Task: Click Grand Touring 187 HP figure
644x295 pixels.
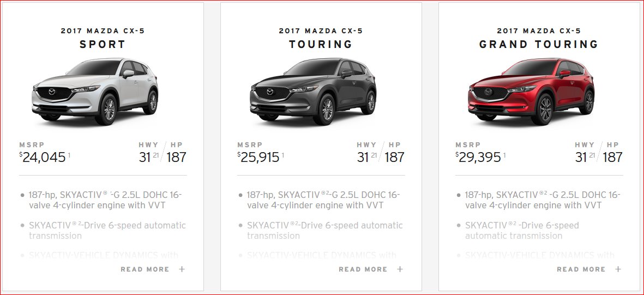Action: pos(613,157)
